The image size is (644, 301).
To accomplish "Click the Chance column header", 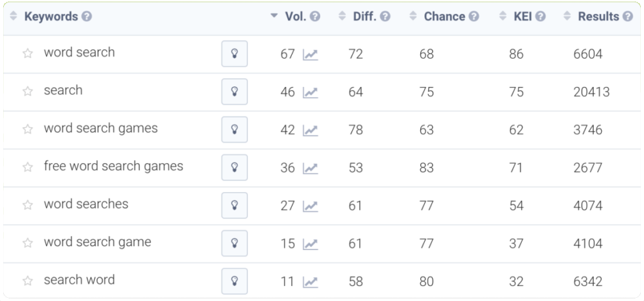I will click(444, 16).
